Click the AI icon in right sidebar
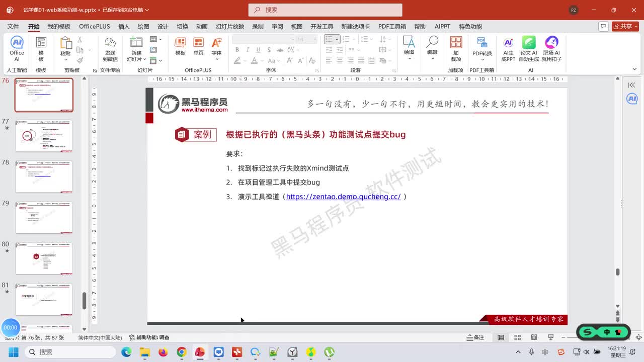The image size is (644, 362). pos(632,99)
